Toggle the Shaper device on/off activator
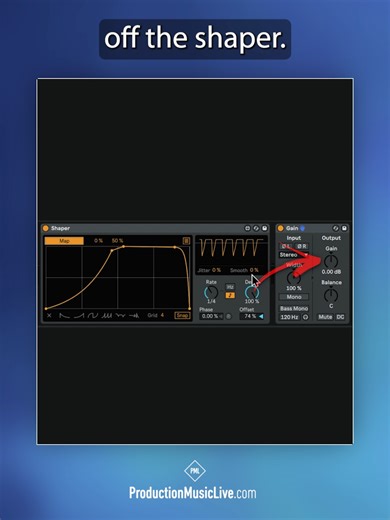 (46, 228)
